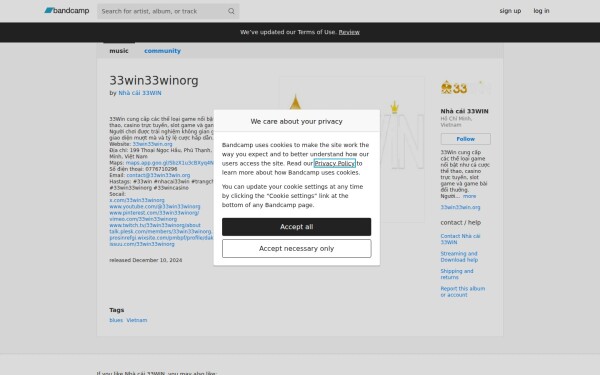Image resolution: width=600 pixels, height=375 pixels.
Task: Click the Nhà cái 33WIN sidebar artist name
Action: point(464,111)
